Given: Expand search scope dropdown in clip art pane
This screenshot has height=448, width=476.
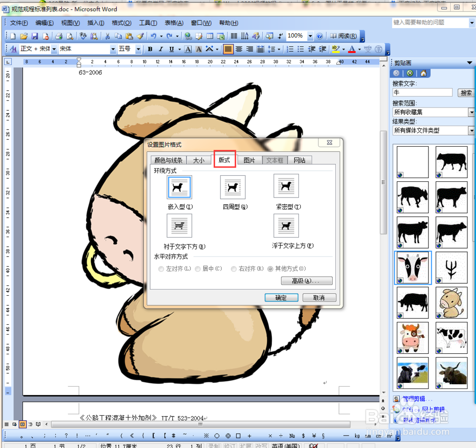Looking at the screenshot, I should (471, 112).
